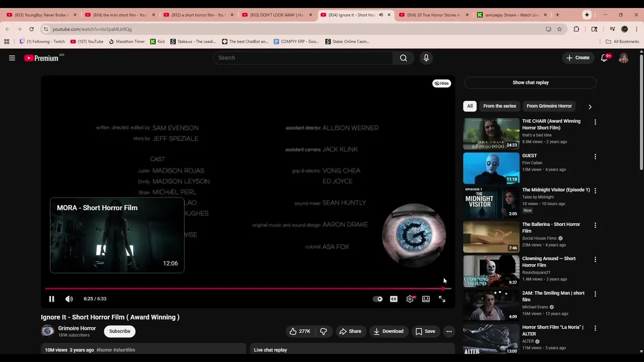Screen dimensions: 644x362
Task: Download the video
Action: [388, 331]
